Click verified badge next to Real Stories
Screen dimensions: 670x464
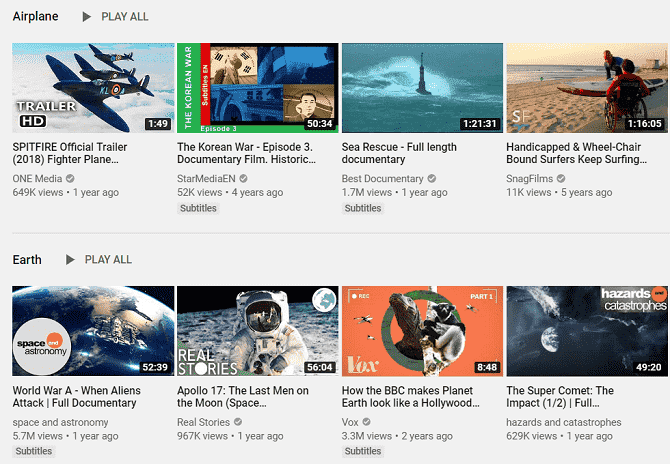pyautogui.click(x=239, y=423)
